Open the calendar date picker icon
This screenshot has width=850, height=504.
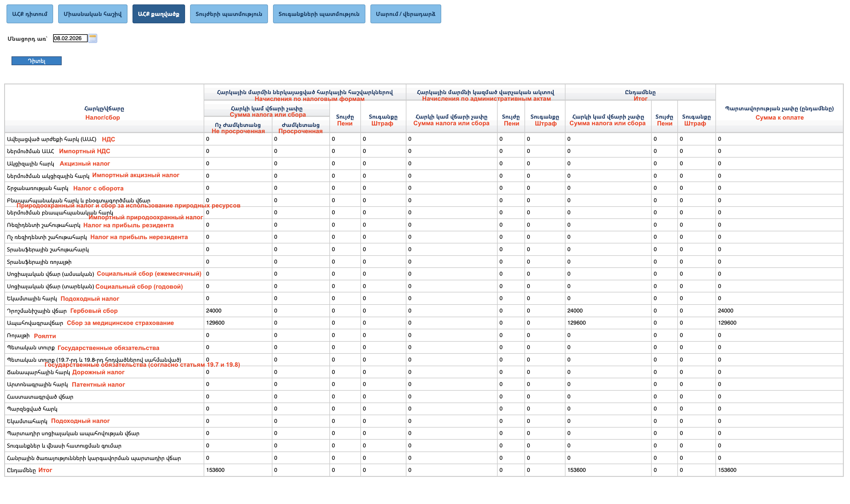click(x=93, y=38)
